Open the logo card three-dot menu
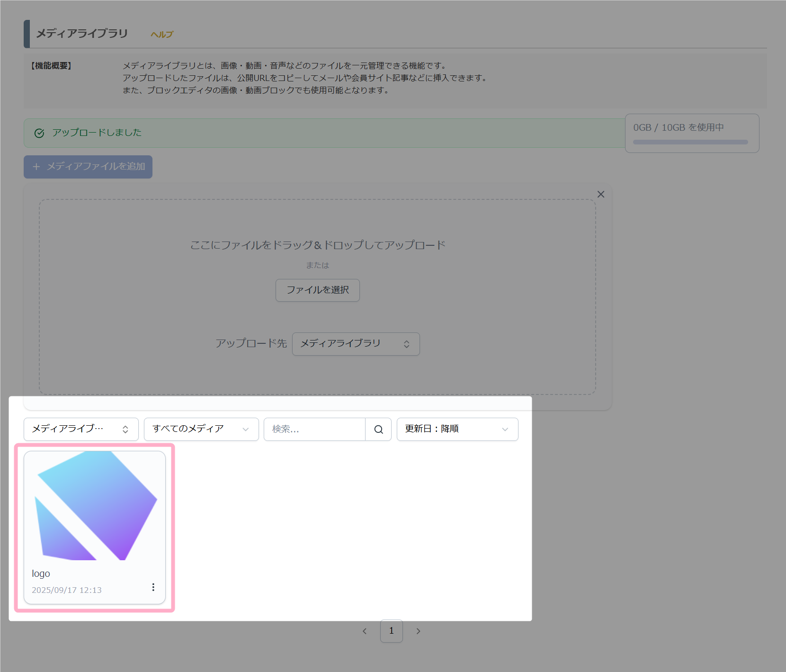 click(x=153, y=587)
